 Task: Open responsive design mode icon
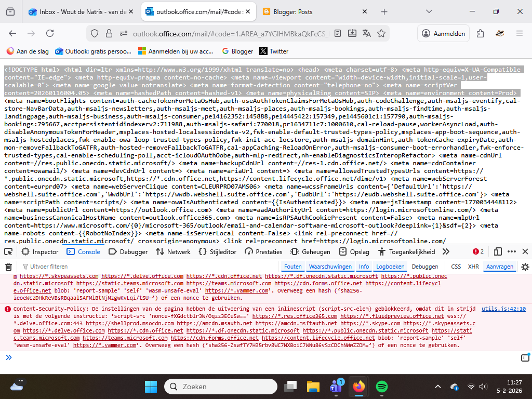[x=498, y=252]
